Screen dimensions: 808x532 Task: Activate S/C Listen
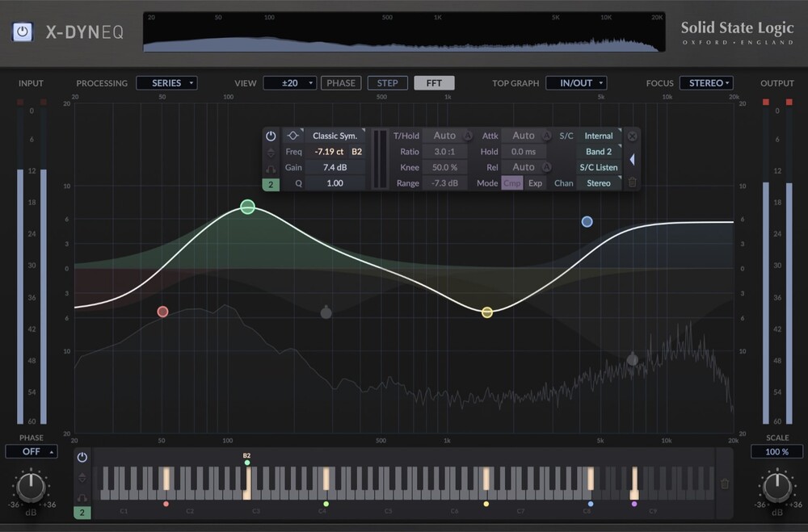(x=598, y=167)
